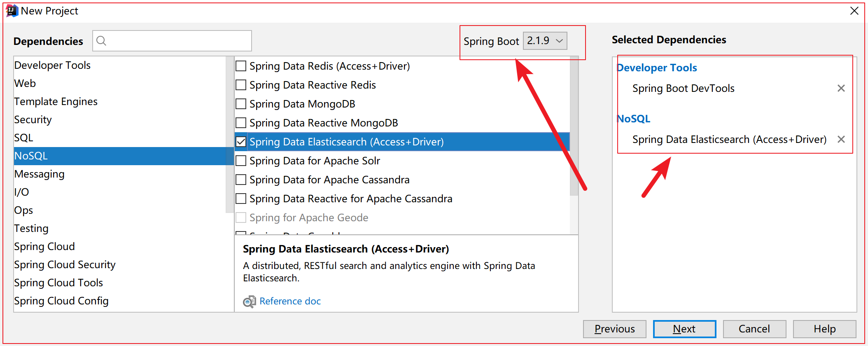Remove Spring Boot DevTools from selected dependencies
The image size is (868, 346).
pyautogui.click(x=841, y=88)
